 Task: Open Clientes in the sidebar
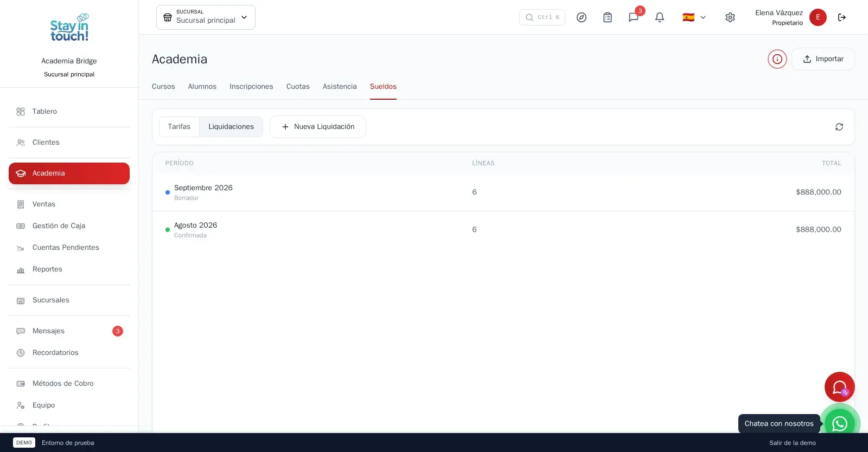[69, 143]
